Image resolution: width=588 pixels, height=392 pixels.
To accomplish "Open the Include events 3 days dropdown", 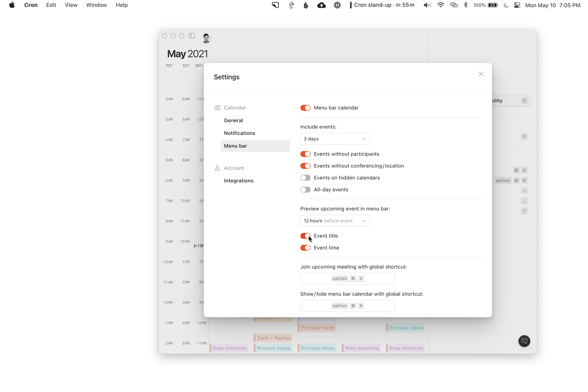I will pyautogui.click(x=335, y=139).
